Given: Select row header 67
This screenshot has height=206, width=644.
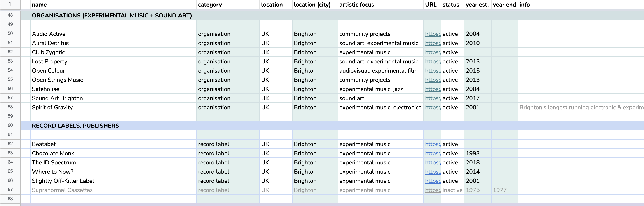Looking at the screenshot, I should (x=10, y=190).
